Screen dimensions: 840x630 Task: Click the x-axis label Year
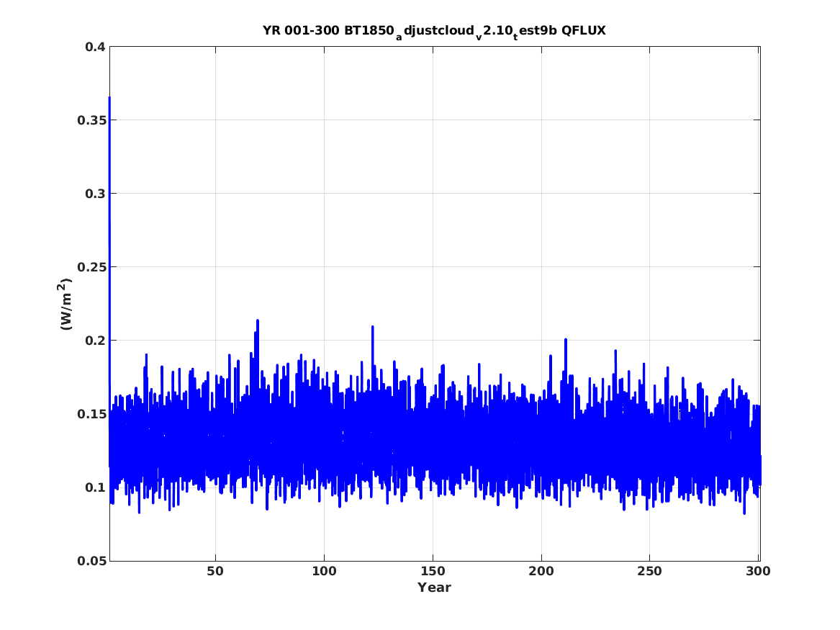click(x=434, y=588)
